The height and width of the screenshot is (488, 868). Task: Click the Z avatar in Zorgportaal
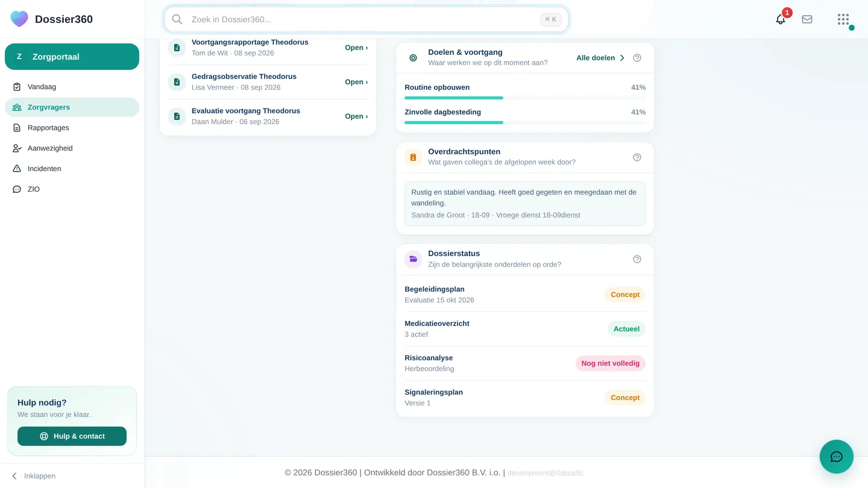click(x=19, y=57)
